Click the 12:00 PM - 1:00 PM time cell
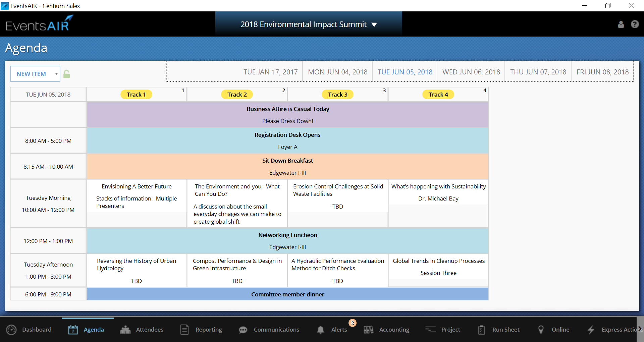The width and height of the screenshot is (644, 342). [x=48, y=241]
